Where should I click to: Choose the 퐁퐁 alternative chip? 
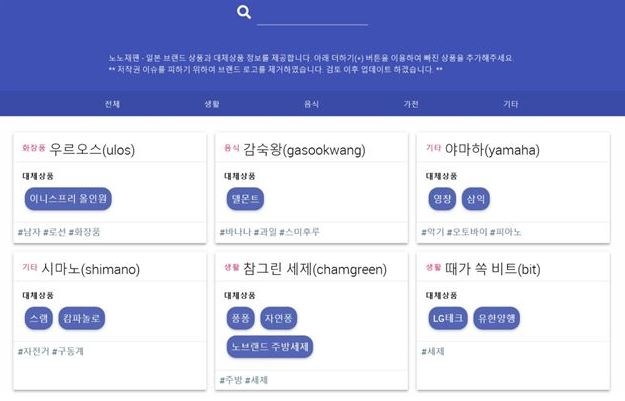[240, 319]
